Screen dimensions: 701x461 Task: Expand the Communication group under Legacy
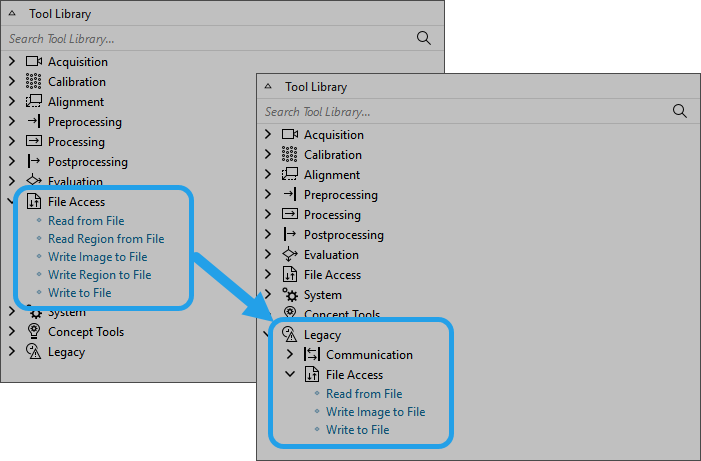coord(290,355)
